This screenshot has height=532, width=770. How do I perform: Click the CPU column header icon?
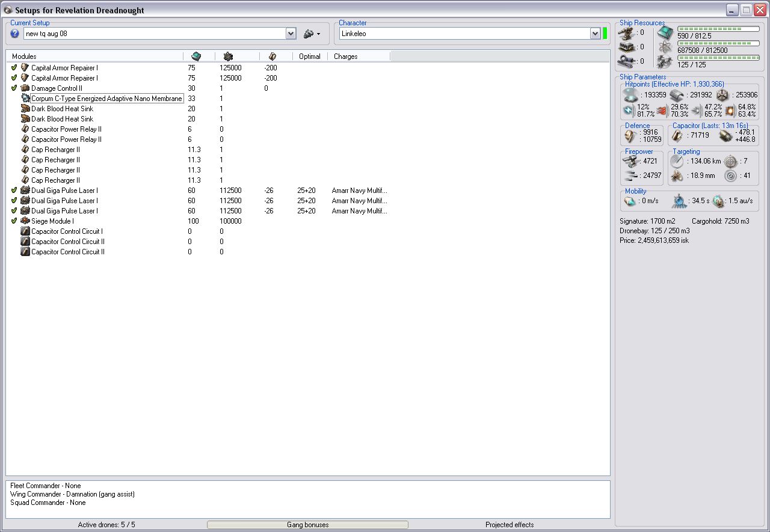click(x=196, y=56)
